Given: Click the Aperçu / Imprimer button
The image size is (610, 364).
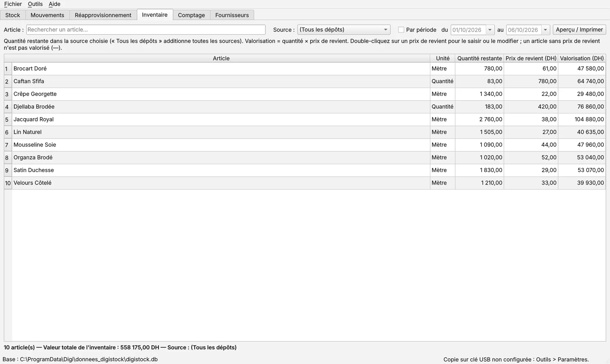Looking at the screenshot, I should point(579,30).
